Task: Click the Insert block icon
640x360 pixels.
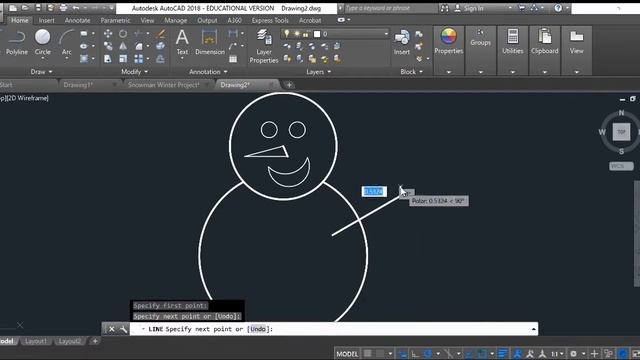Action: point(402,42)
